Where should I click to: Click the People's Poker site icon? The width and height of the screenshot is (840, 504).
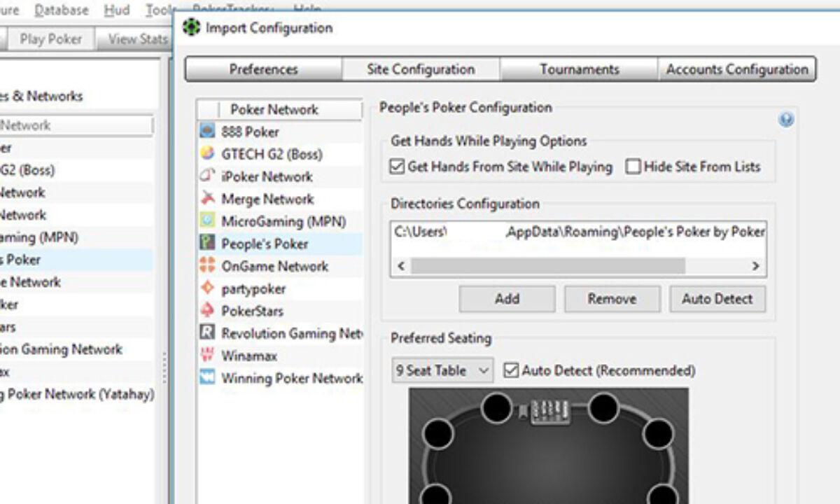tap(207, 244)
